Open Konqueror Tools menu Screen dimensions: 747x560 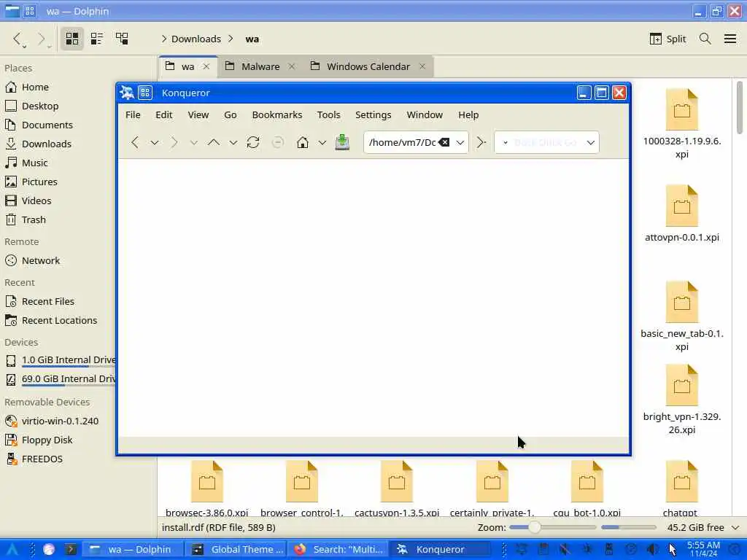pos(329,114)
